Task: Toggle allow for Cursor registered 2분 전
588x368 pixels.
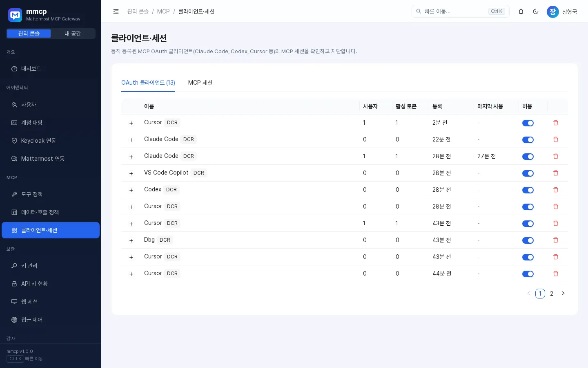Action: click(x=528, y=123)
